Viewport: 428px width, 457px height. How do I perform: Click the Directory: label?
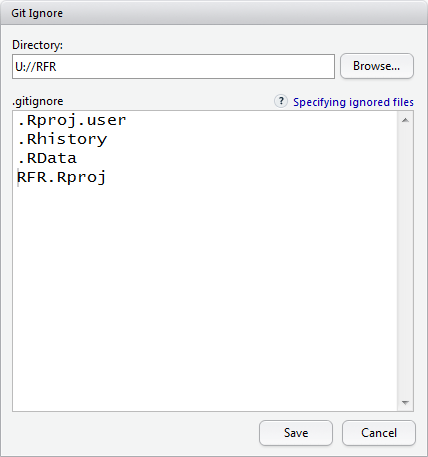click(37, 45)
